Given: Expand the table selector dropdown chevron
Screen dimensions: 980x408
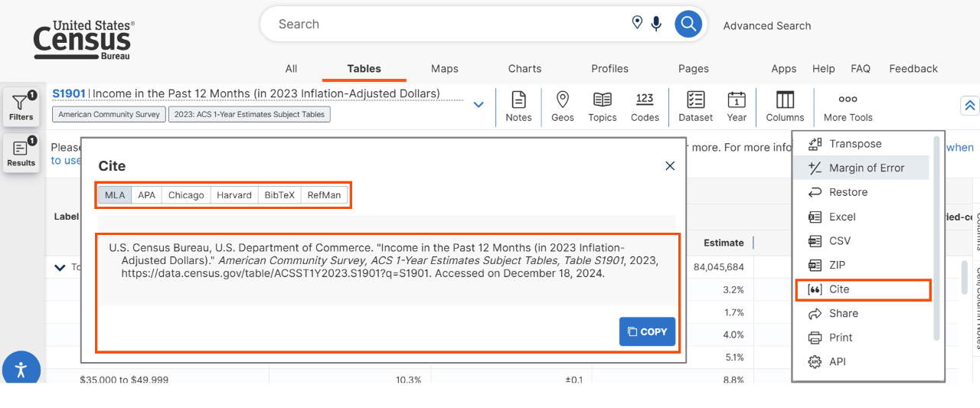Looking at the screenshot, I should (x=479, y=105).
